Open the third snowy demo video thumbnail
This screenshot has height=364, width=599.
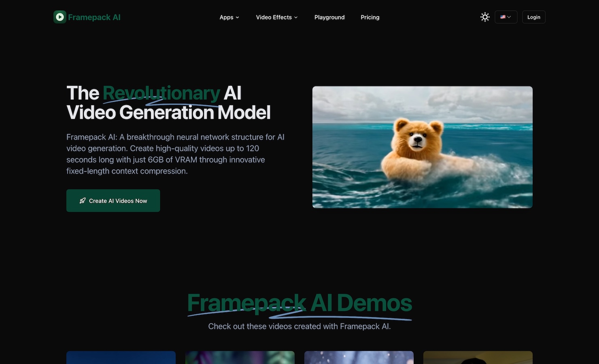click(359, 358)
